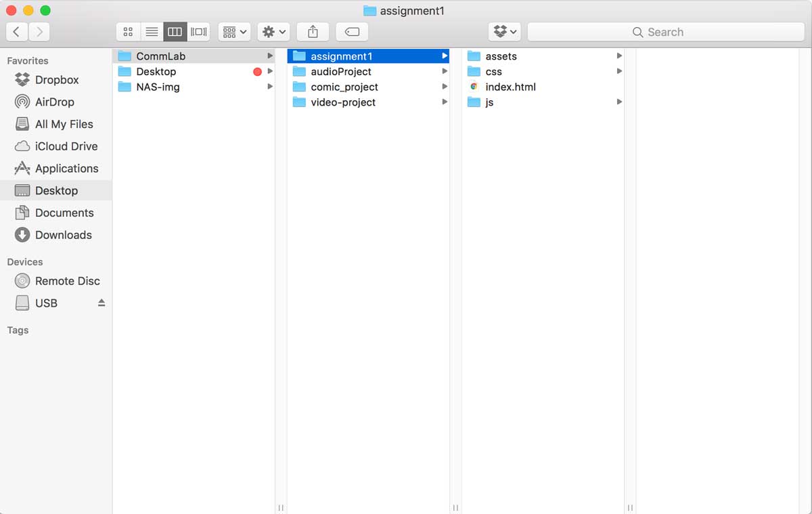Open AirDrop in the sidebar

click(x=56, y=102)
